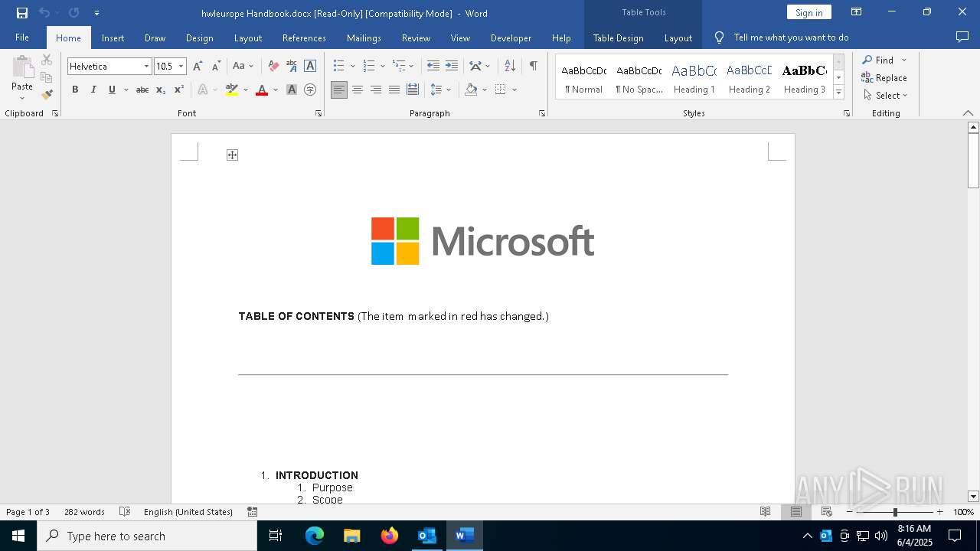980x551 pixels.
Task: Click the table move handle icon
Action: pyautogui.click(x=232, y=155)
